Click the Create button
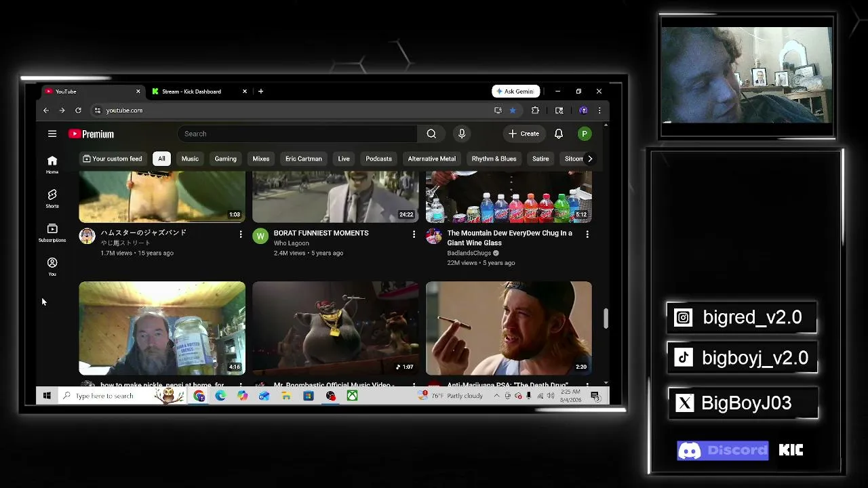Viewport: 868px width, 488px height. click(x=524, y=134)
